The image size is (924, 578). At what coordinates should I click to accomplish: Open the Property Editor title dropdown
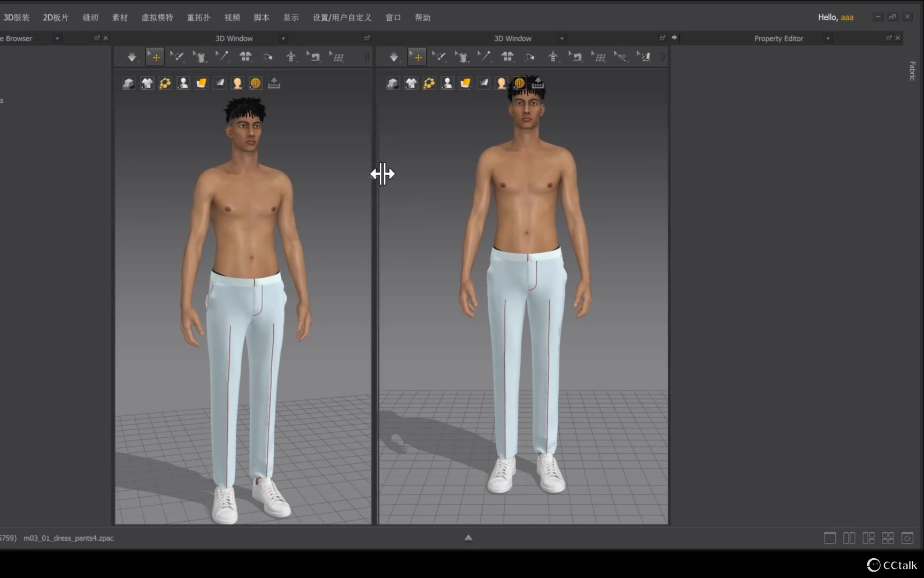point(828,39)
